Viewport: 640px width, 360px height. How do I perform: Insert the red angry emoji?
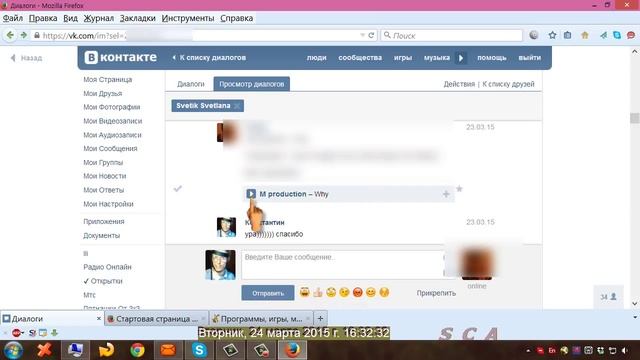pyautogui.click(x=358, y=292)
